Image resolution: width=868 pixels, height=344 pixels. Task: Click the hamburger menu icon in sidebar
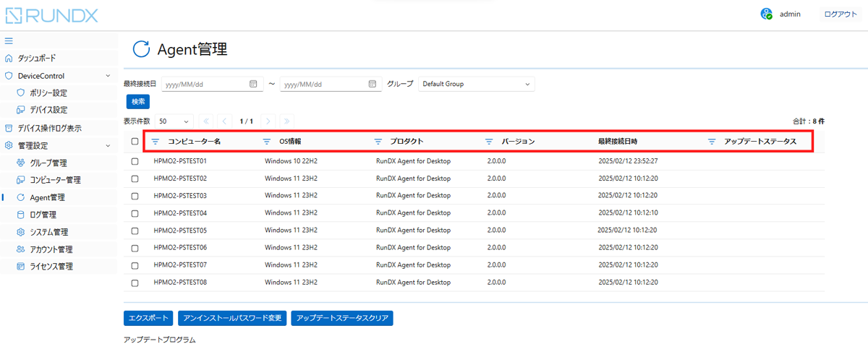point(9,40)
